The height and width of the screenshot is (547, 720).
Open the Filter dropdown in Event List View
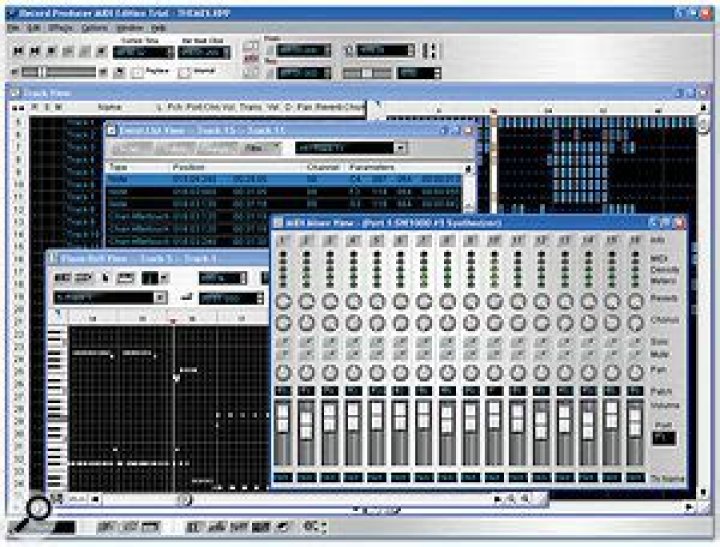pyautogui.click(x=257, y=148)
